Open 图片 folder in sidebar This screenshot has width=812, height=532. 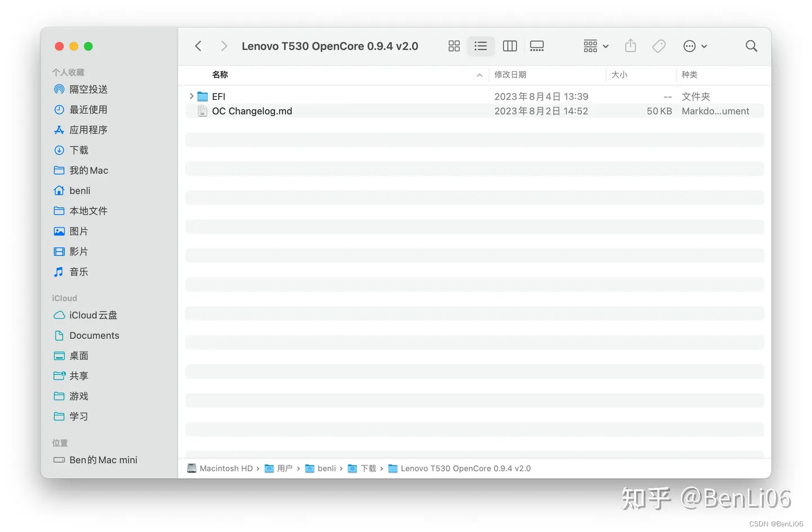coord(71,231)
